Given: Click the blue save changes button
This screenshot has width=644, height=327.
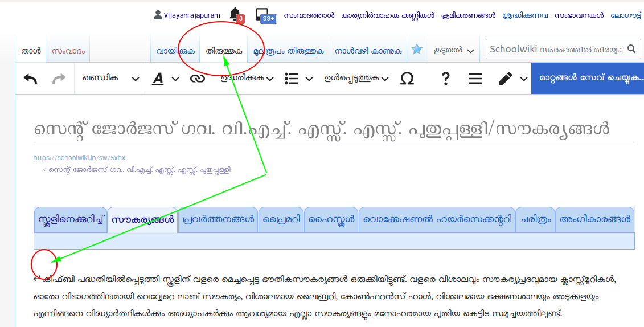Looking at the screenshot, I should coord(587,79).
